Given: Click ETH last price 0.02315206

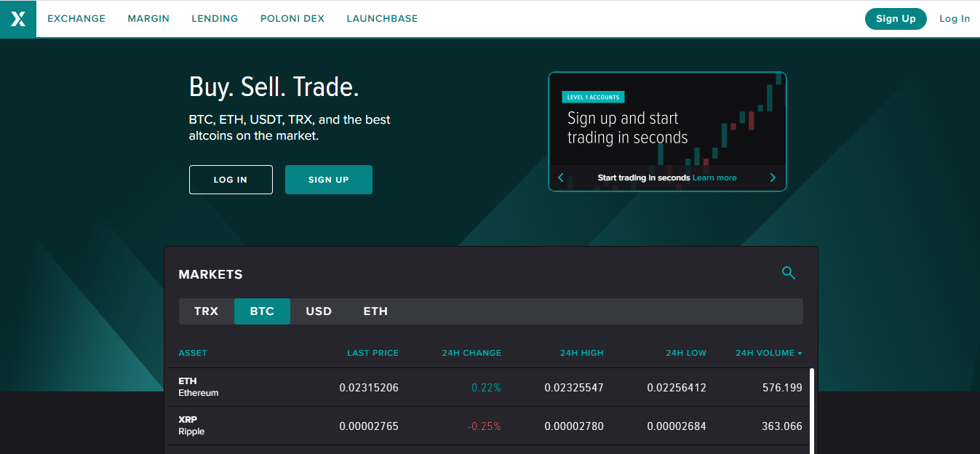Looking at the screenshot, I should click(369, 388).
